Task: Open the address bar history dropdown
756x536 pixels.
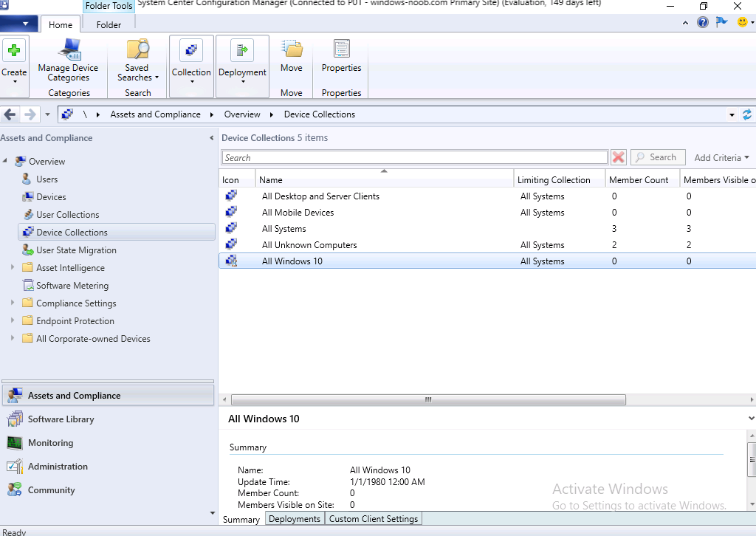Action: click(x=732, y=114)
